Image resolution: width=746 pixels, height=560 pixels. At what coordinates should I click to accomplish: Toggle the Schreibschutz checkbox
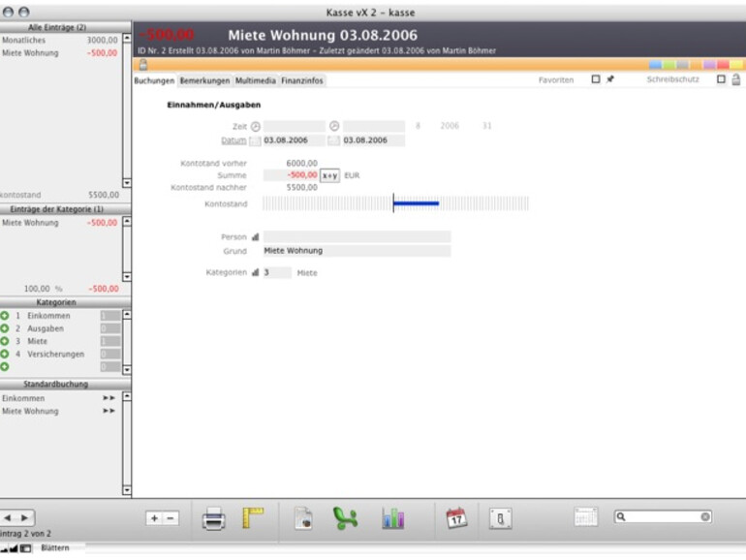721,80
